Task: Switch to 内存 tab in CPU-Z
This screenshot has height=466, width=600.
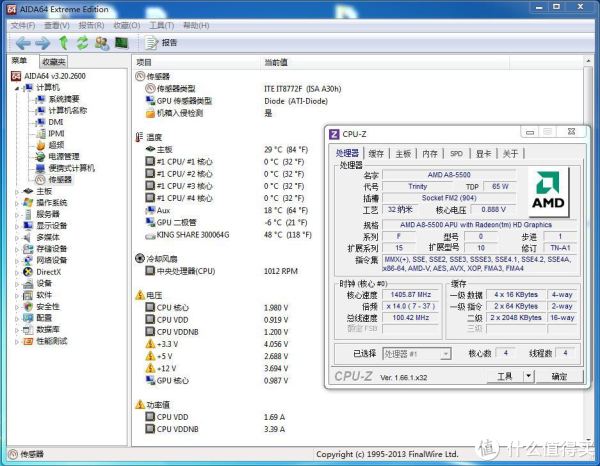Action: pos(430,154)
